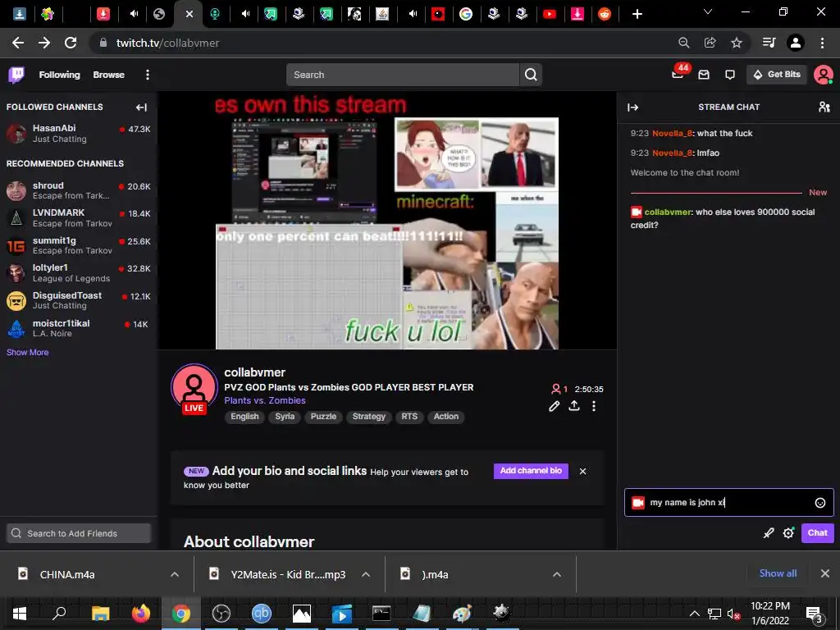This screenshot has width=840, height=630.
Task: Open the three-dot more menu beside Browse
Action: (148, 75)
